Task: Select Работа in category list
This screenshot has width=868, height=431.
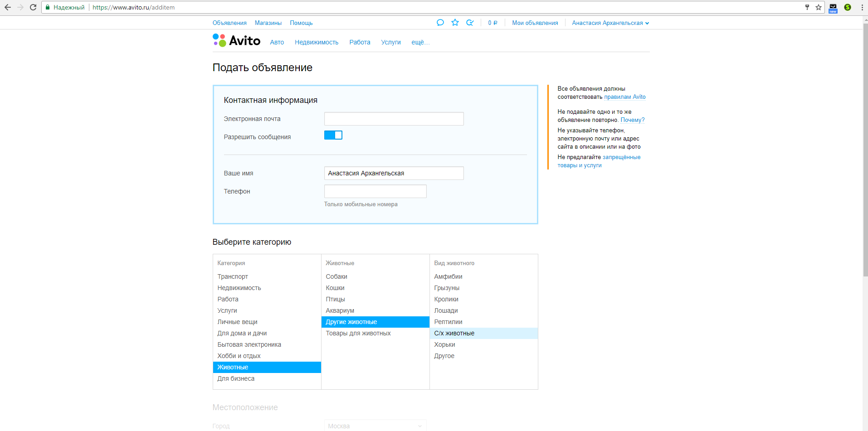Action: click(267, 299)
